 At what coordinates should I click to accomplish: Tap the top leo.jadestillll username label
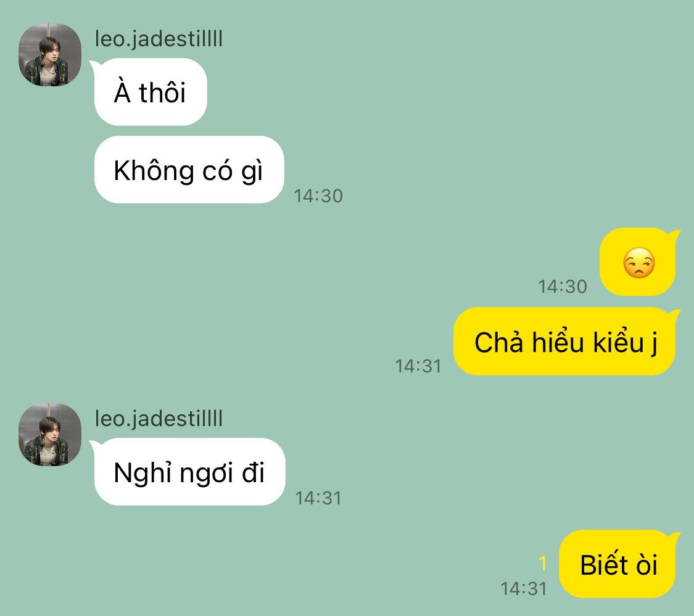tap(159, 38)
